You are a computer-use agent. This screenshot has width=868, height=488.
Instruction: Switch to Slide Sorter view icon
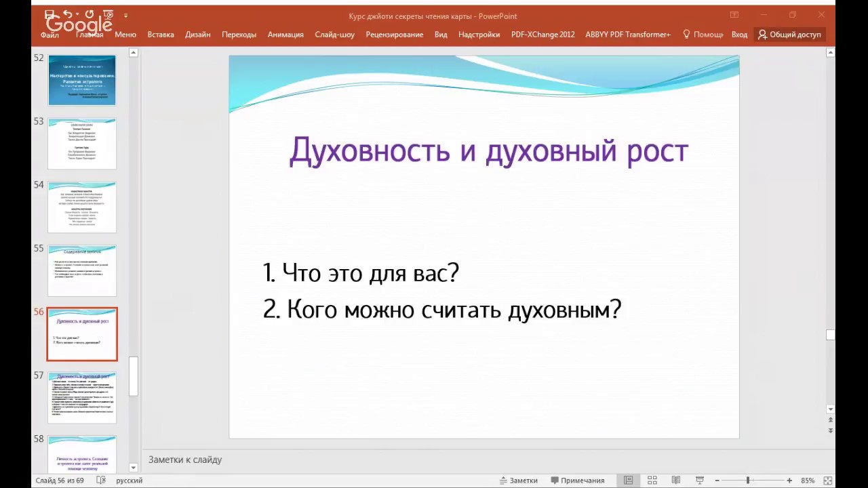(x=652, y=481)
